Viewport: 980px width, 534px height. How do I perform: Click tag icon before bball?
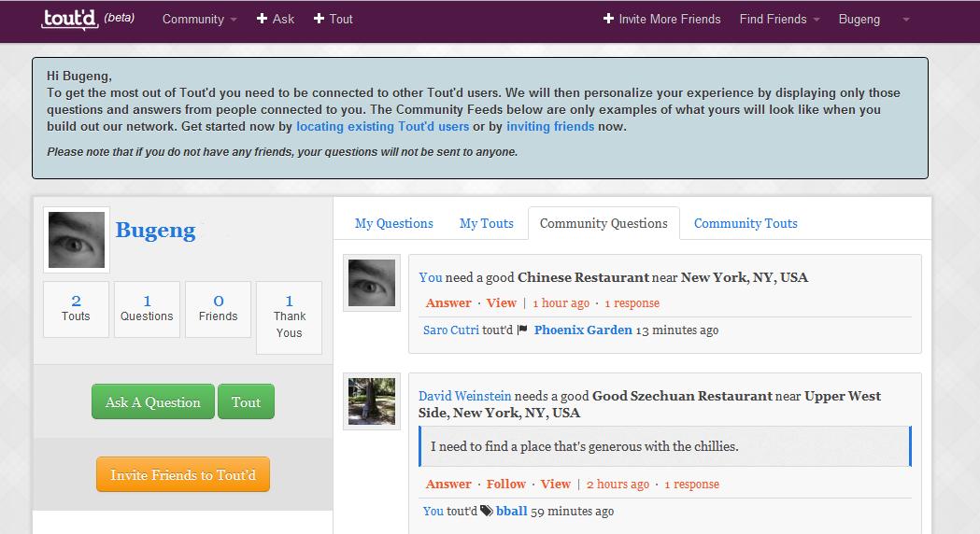tap(486, 511)
